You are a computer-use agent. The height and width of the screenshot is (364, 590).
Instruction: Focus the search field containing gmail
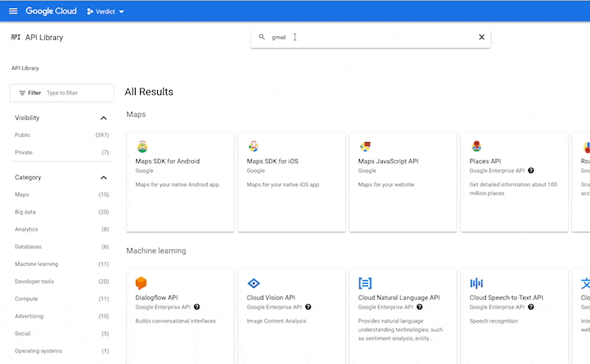(371, 38)
